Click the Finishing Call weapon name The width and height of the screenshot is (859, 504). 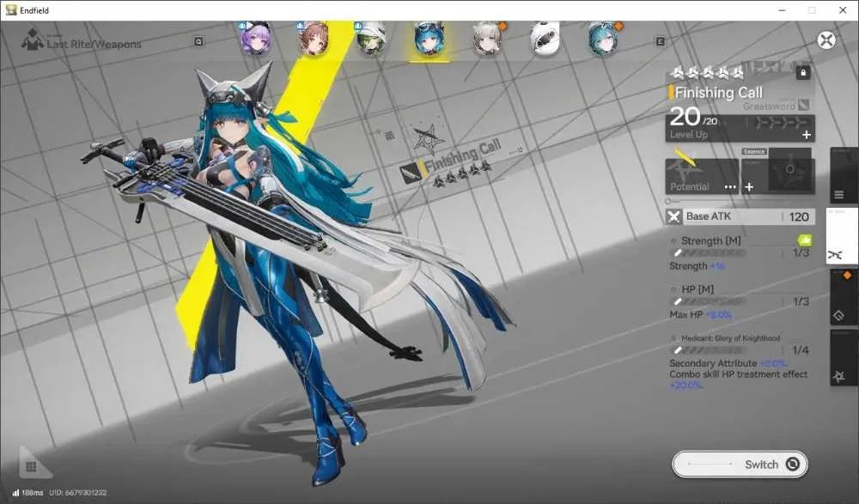[719, 93]
